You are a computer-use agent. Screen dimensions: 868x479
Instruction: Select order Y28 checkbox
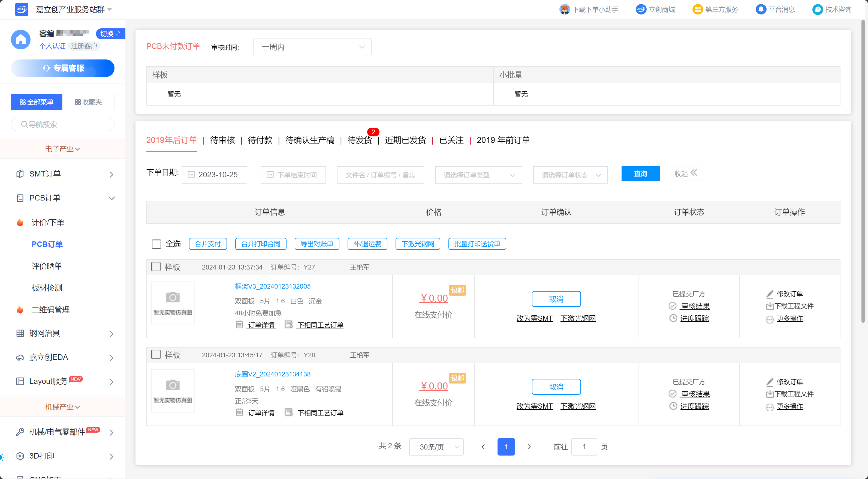click(156, 354)
